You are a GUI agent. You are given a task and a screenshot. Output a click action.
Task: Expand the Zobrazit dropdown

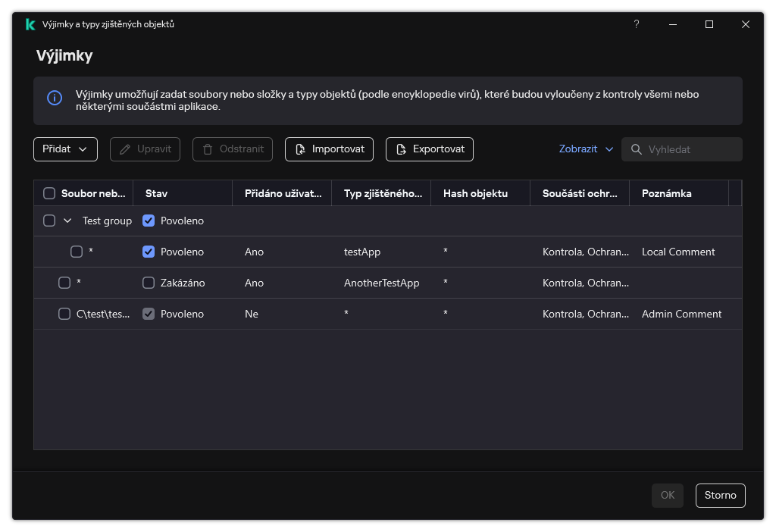tap(586, 149)
